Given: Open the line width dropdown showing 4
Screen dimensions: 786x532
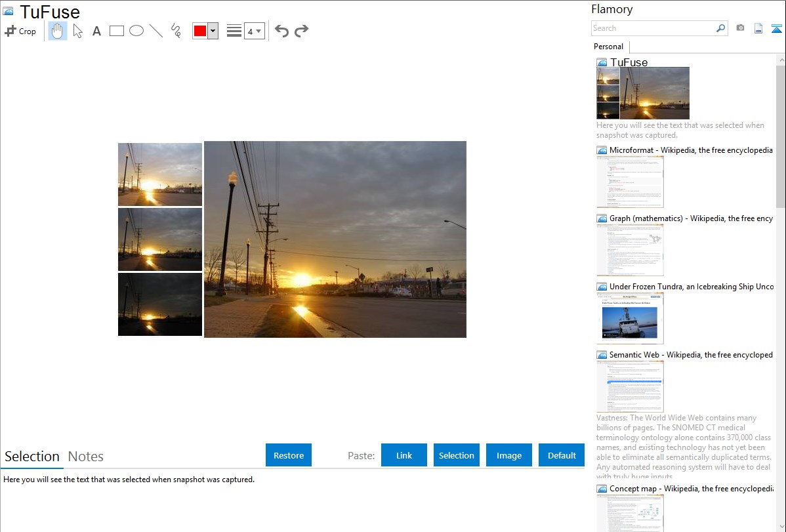Looking at the screenshot, I should click(254, 31).
